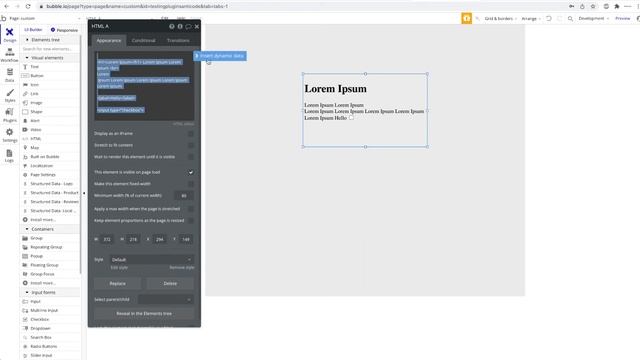The image size is (640, 360).
Task: Open the Settings tab in the sidebar
Action: [x=10, y=135]
